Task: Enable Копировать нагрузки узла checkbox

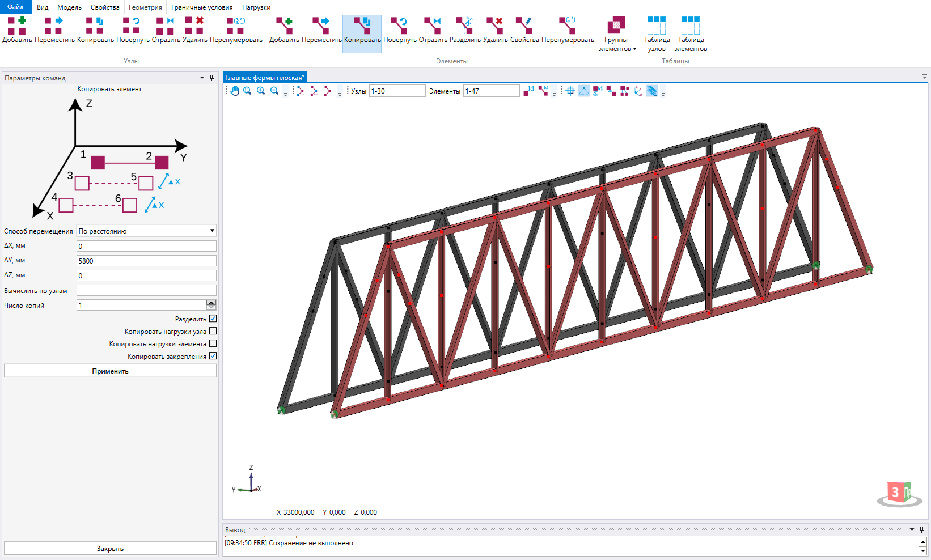Action: pos(213,331)
